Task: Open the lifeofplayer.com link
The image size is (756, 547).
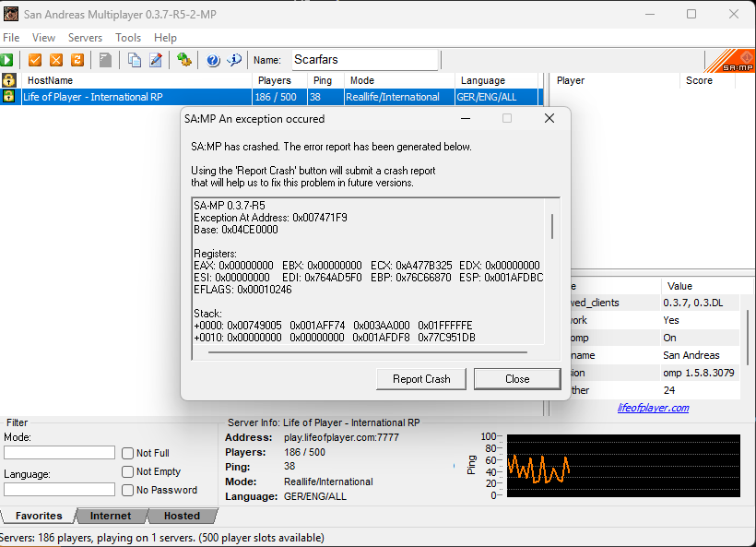Action: (x=653, y=408)
